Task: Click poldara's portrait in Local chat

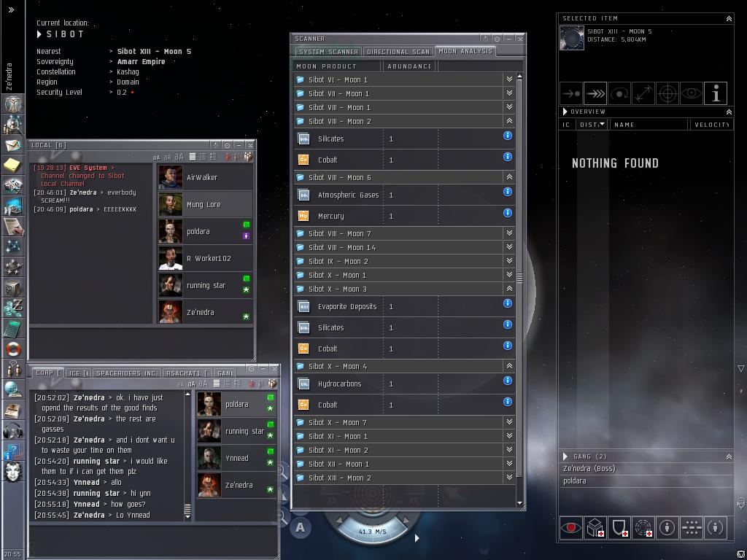Action: (170, 231)
